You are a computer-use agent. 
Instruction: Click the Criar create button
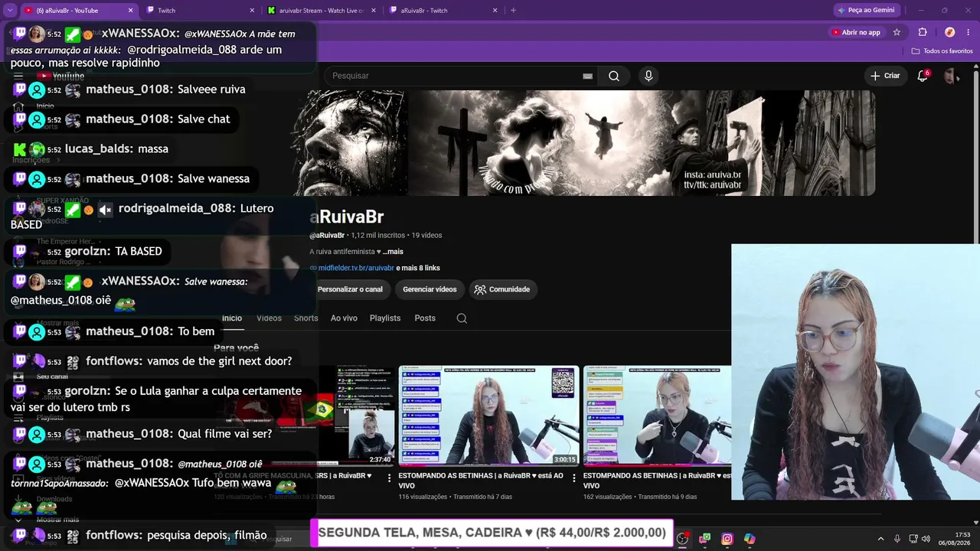[885, 76]
